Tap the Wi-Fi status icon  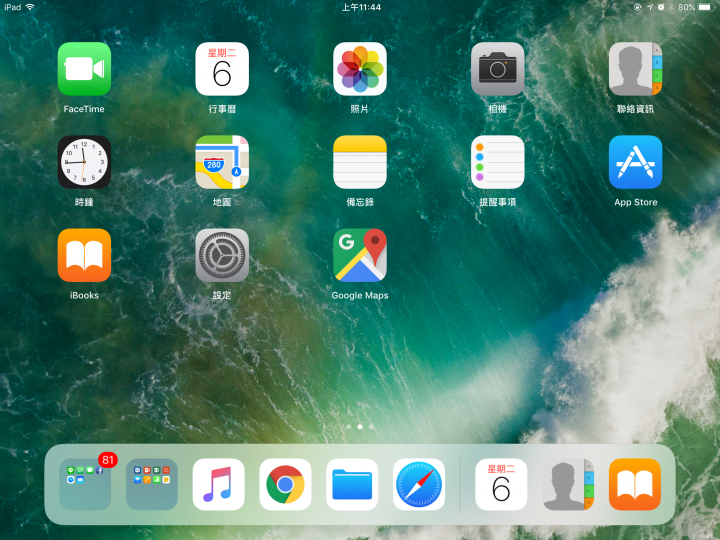coord(30,7)
